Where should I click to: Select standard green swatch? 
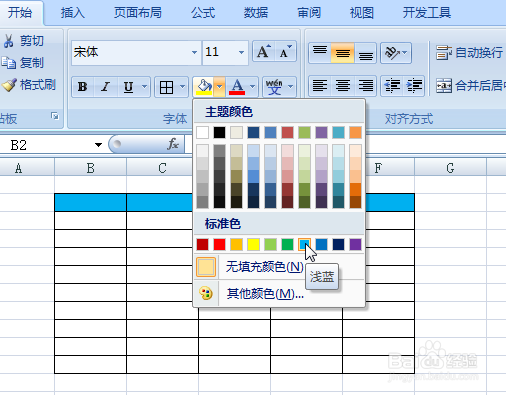(287, 244)
